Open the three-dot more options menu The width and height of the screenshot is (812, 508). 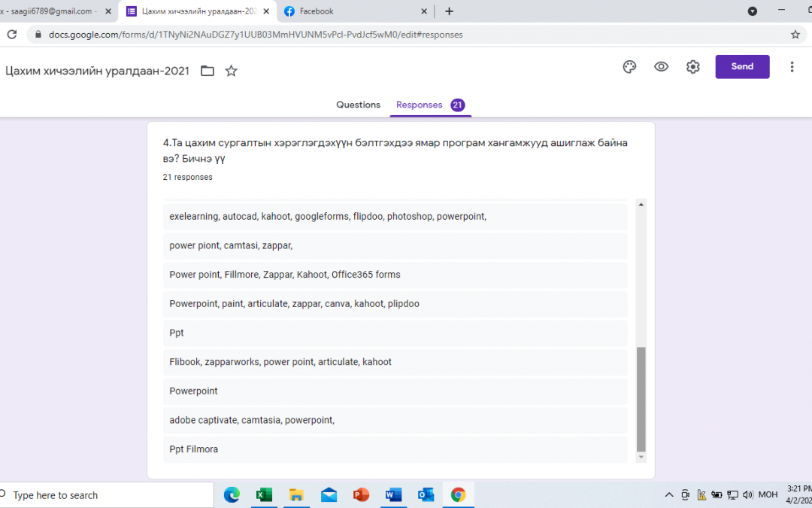coord(792,67)
